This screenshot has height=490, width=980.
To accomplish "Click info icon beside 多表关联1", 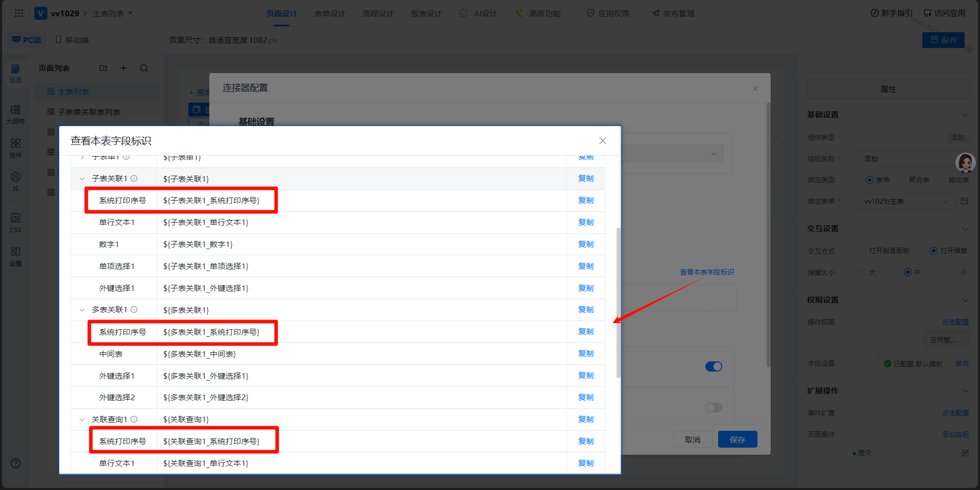I will pos(134,310).
